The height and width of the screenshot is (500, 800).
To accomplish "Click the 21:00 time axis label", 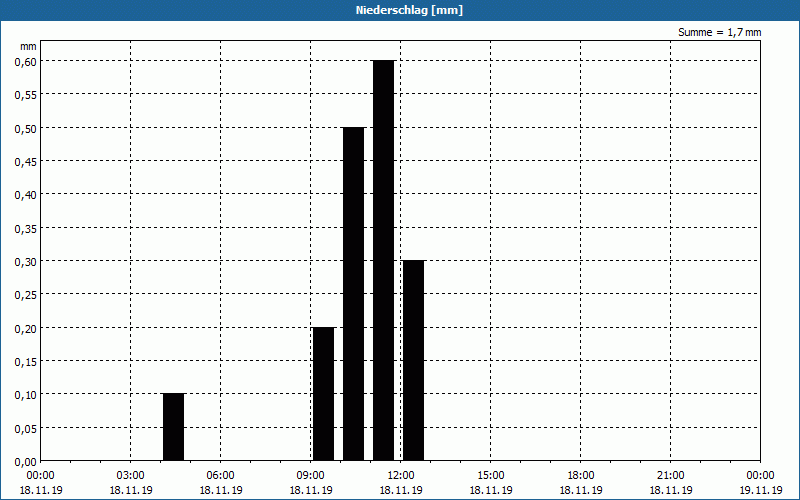I will [x=670, y=476].
